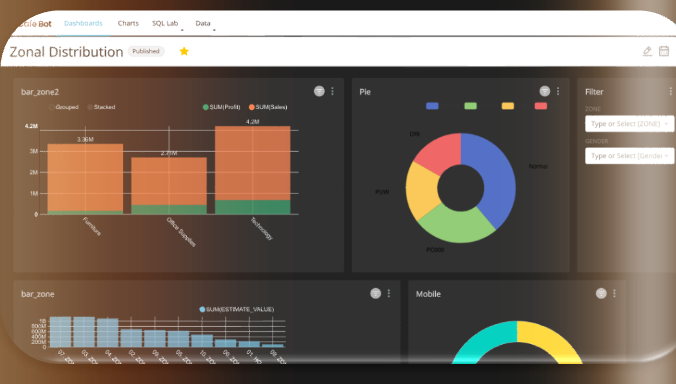Click the Mobile chart title

428,294
